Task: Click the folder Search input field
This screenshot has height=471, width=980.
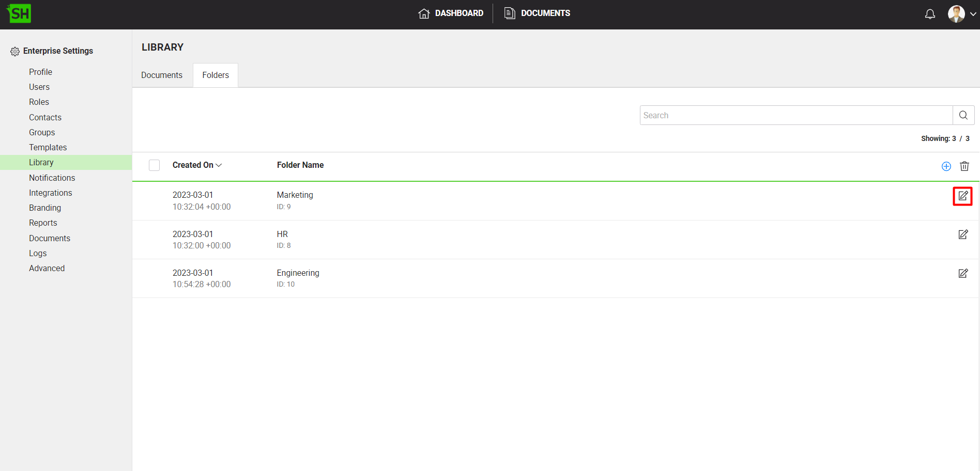Action: [x=795, y=115]
